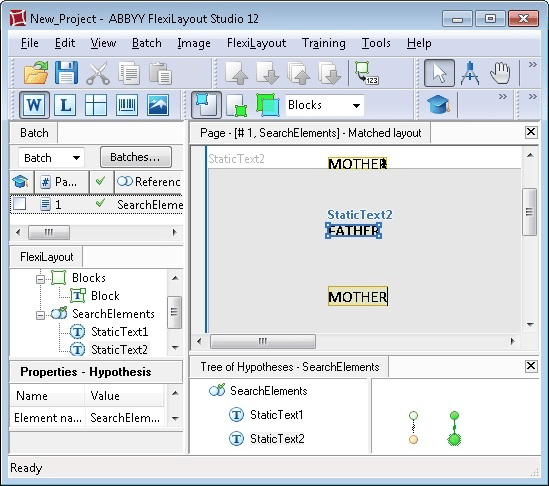
Task: Toggle the blue-cornered block display button
Action: (206, 105)
